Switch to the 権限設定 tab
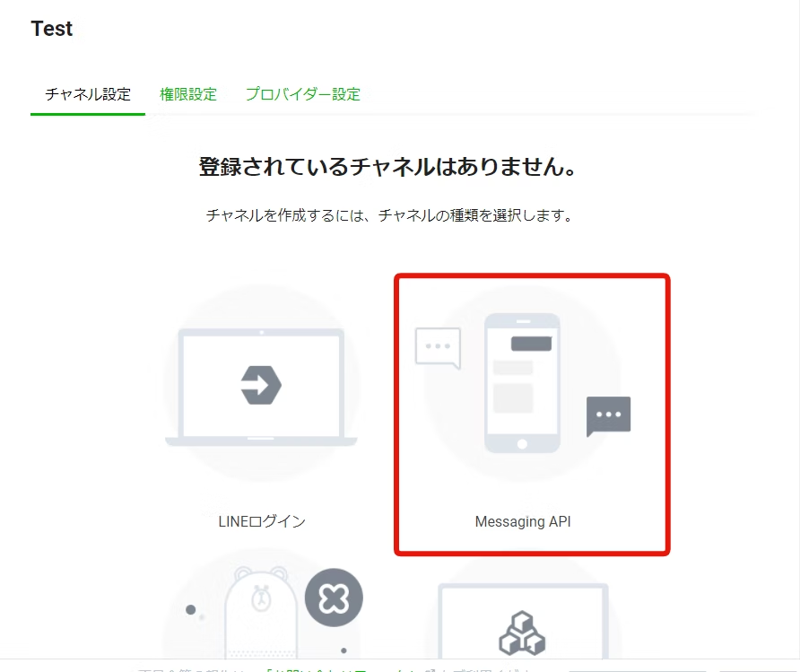This screenshot has width=800, height=672. click(188, 94)
